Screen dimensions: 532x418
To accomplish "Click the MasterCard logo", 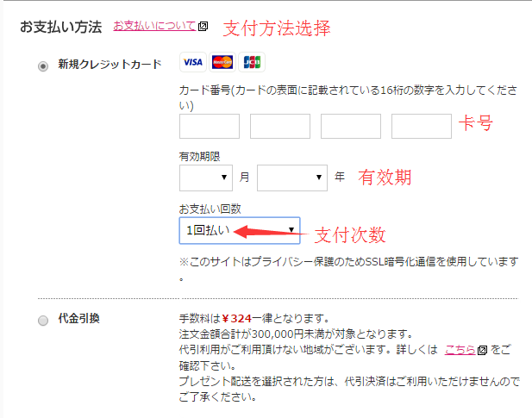I will (x=222, y=62).
